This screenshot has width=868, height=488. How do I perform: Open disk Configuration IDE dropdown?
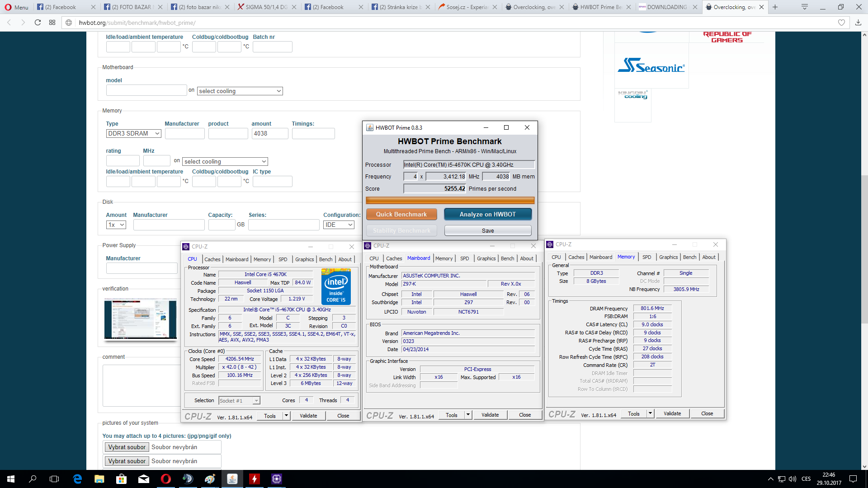pos(339,225)
